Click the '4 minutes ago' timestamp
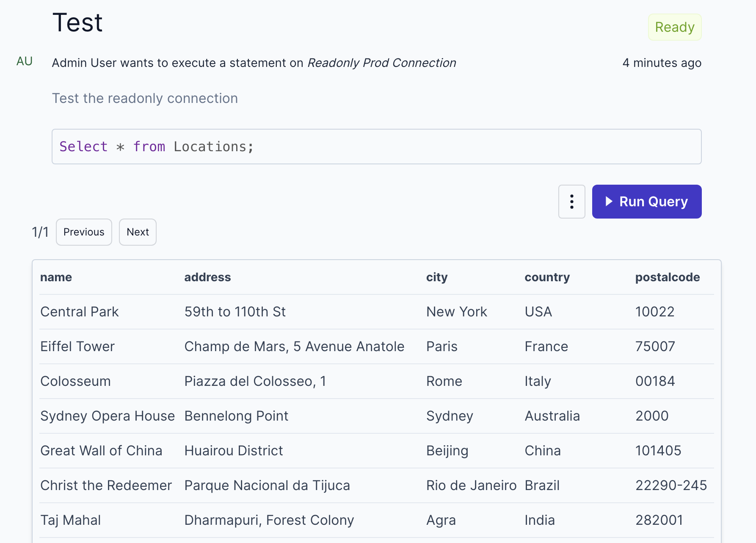Image resolution: width=756 pixels, height=543 pixels. (x=662, y=63)
